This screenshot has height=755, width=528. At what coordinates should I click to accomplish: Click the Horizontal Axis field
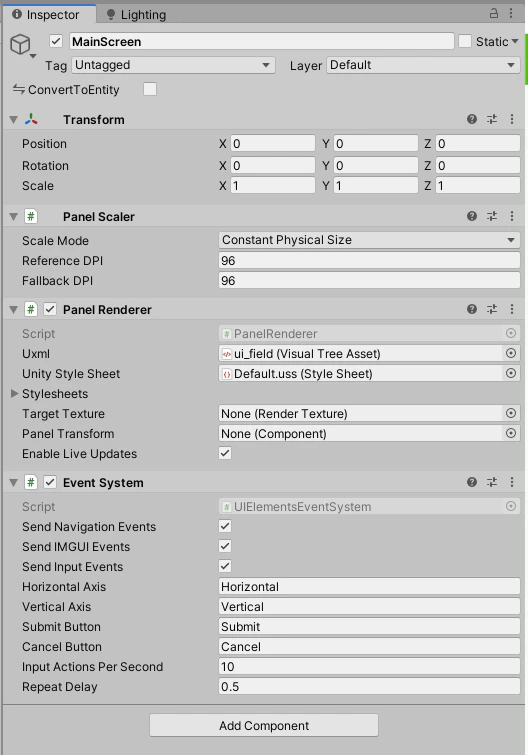tap(369, 586)
